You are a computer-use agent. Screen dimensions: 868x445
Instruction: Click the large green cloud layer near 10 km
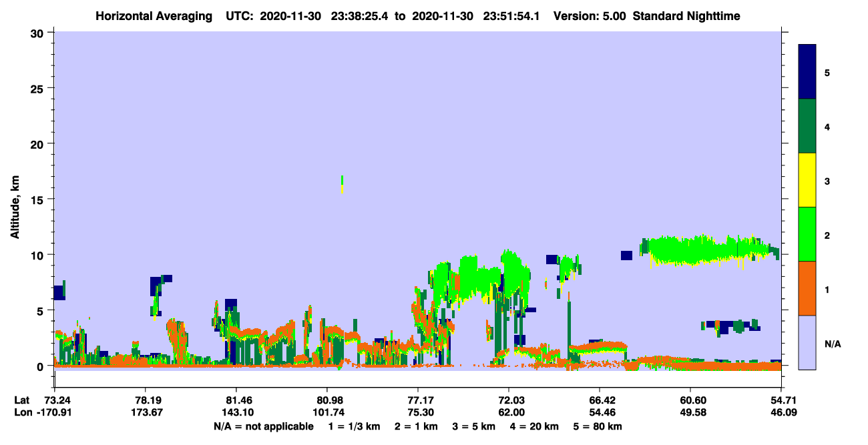pyautogui.click(x=708, y=250)
